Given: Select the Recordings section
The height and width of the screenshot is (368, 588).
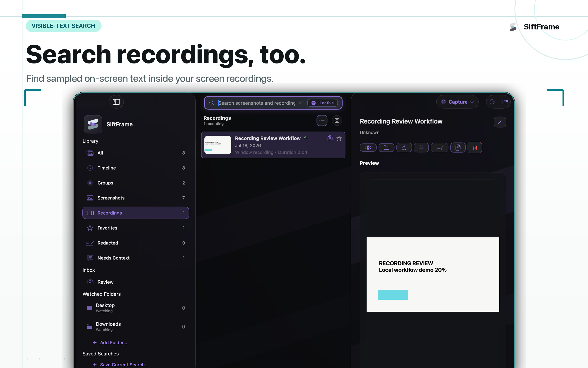Looking at the screenshot, I should 136,213.
